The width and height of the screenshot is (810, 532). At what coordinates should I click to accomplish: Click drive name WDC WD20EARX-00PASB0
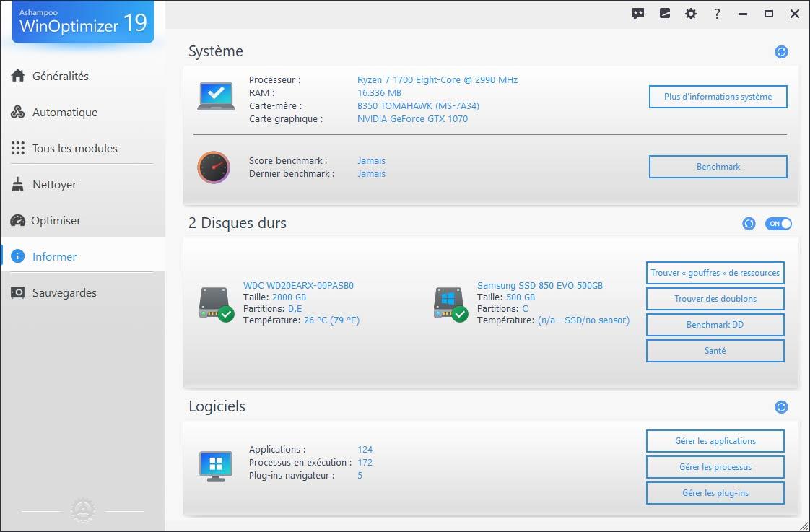point(298,286)
